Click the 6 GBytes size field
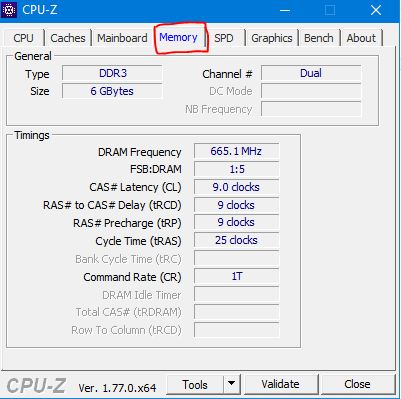401x399 pixels. point(112,91)
